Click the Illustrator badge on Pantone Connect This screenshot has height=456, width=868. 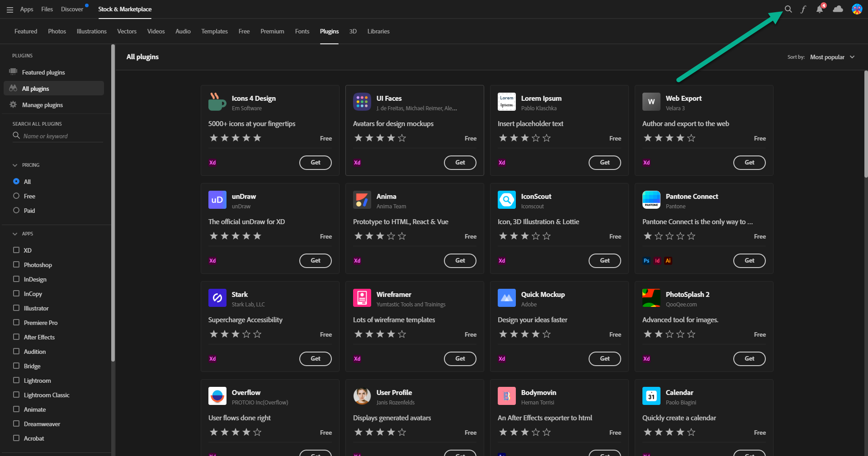(x=668, y=261)
